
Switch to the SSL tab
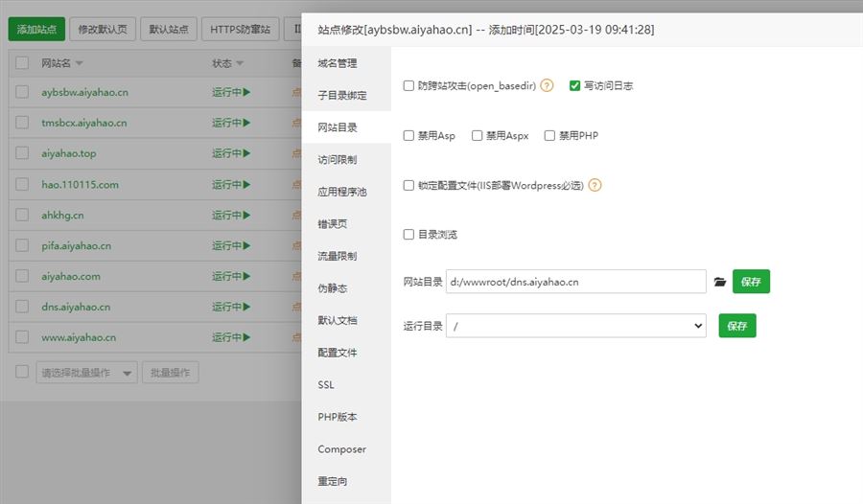pyautogui.click(x=326, y=384)
